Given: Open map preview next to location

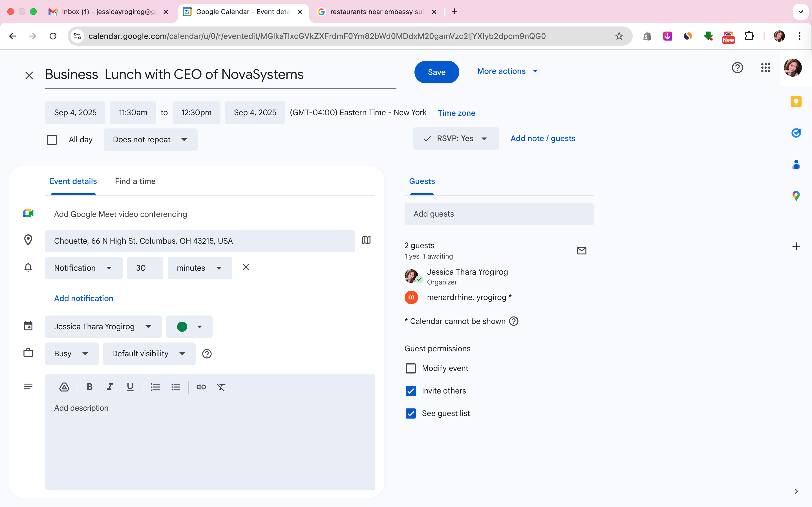Looking at the screenshot, I should (x=366, y=240).
